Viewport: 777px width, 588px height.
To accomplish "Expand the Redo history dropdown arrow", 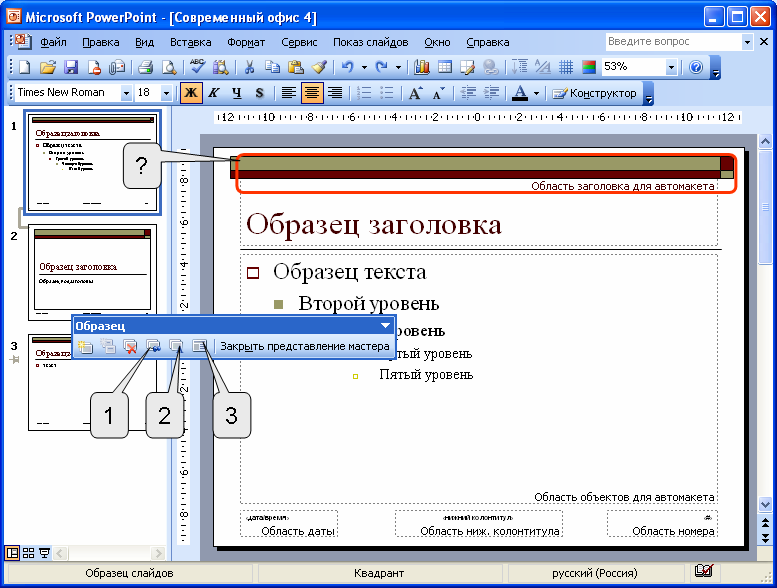I will tap(398, 67).
